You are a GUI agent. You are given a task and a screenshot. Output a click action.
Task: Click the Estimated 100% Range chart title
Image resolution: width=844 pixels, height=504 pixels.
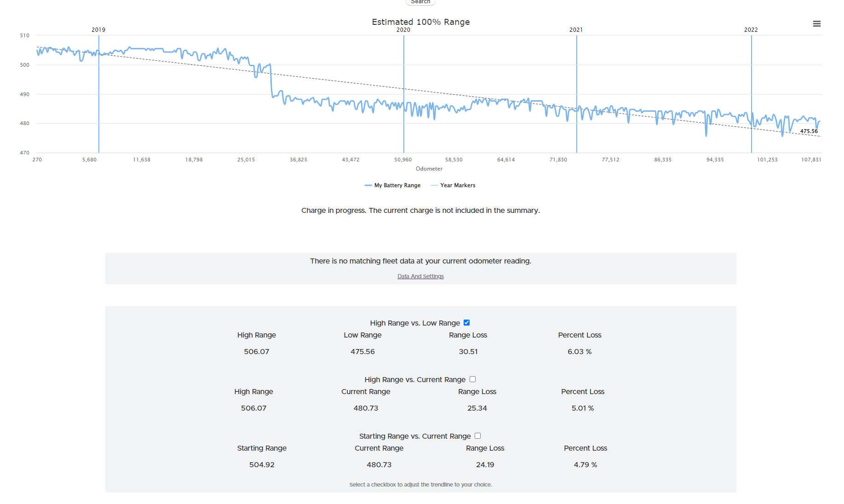click(x=421, y=22)
